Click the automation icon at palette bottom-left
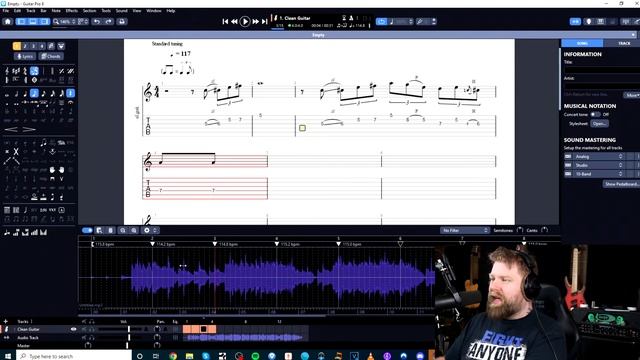The width and height of the screenshot is (640, 360). coord(7,232)
